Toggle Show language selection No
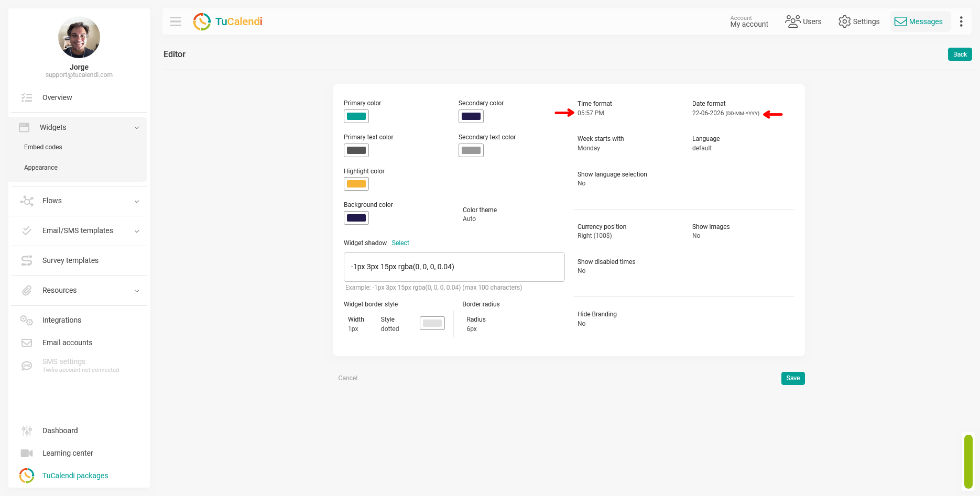 (x=581, y=183)
